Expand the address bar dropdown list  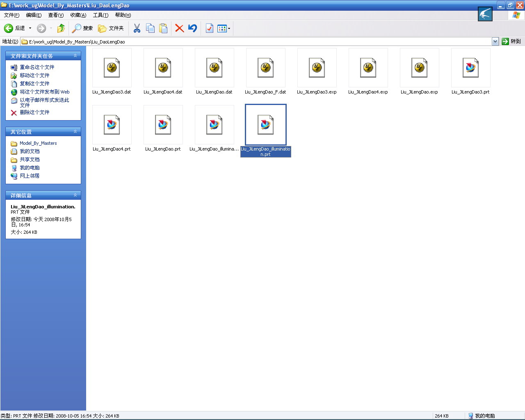coord(495,41)
